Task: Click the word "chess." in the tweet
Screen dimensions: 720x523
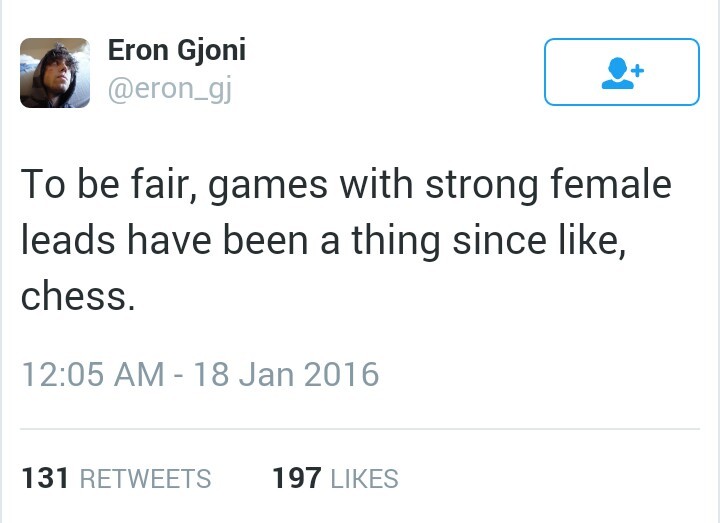Action: click(76, 297)
